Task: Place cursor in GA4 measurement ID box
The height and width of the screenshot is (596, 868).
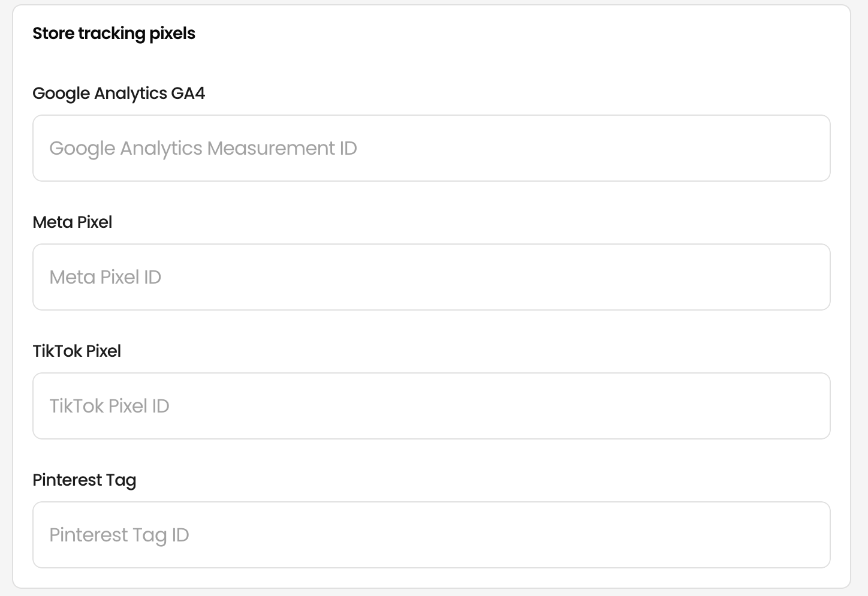Action: click(431, 148)
